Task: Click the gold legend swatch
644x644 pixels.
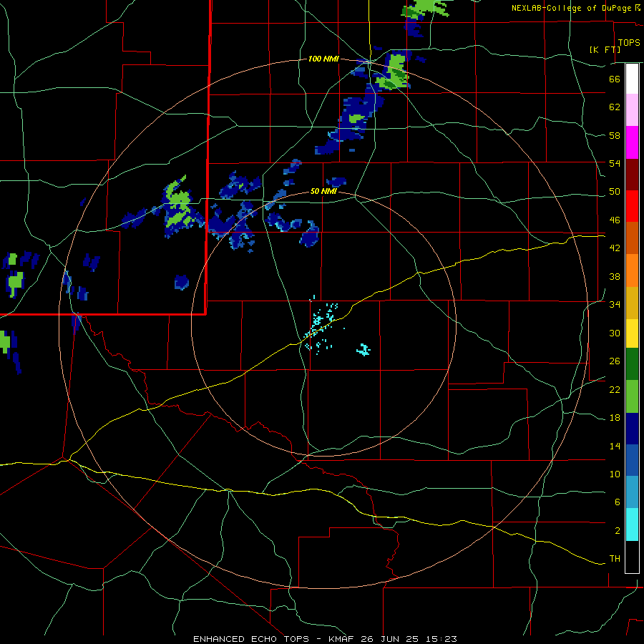Action: pos(632,303)
